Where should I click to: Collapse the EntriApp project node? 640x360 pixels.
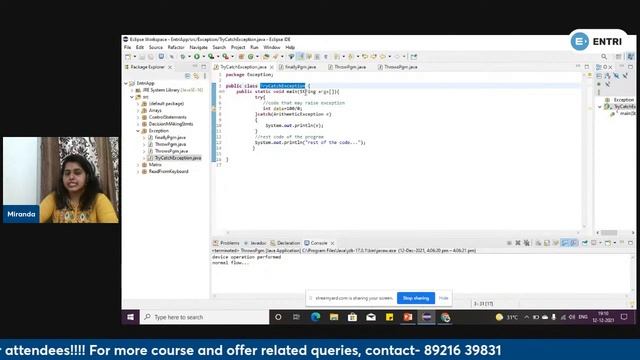click(x=126, y=83)
